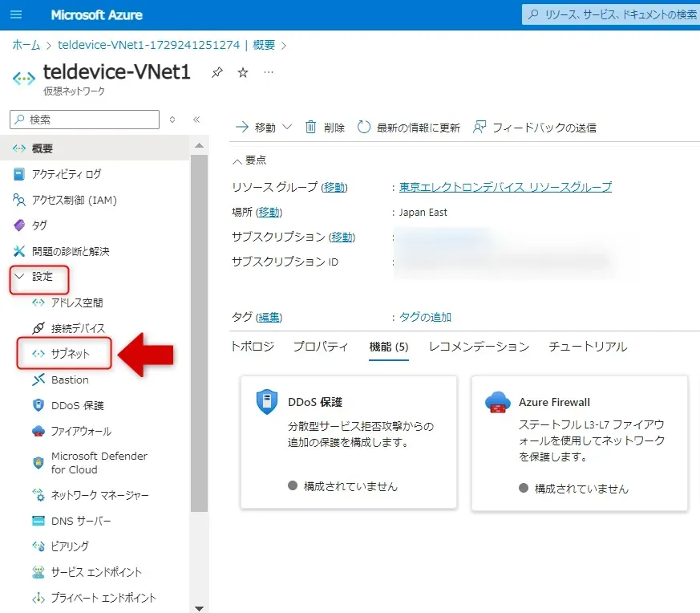
Task: Collapse the left sidebar menu
Action: tap(196, 120)
